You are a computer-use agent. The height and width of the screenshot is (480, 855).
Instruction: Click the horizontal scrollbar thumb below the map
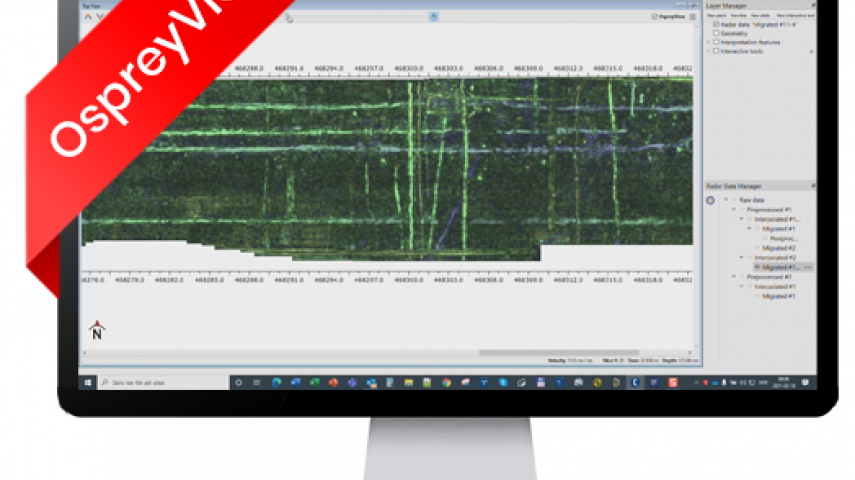(x=558, y=353)
